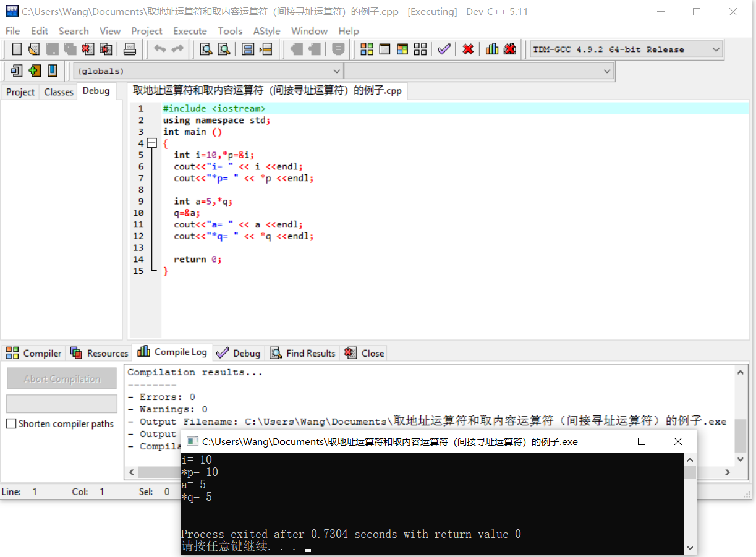Open Replace using the second magnifier icon
Viewport: 756px width, 557px height.
coord(224,49)
